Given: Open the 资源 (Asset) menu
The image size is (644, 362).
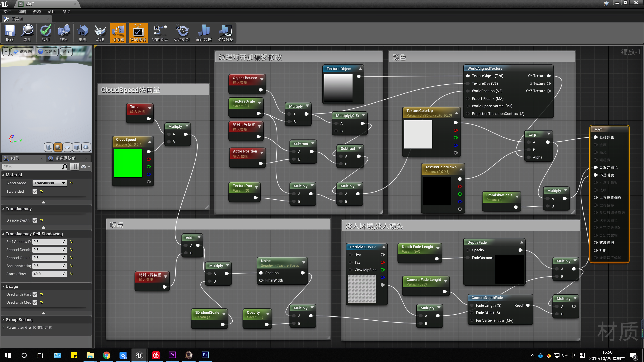Looking at the screenshot, I should pos(37,12).
